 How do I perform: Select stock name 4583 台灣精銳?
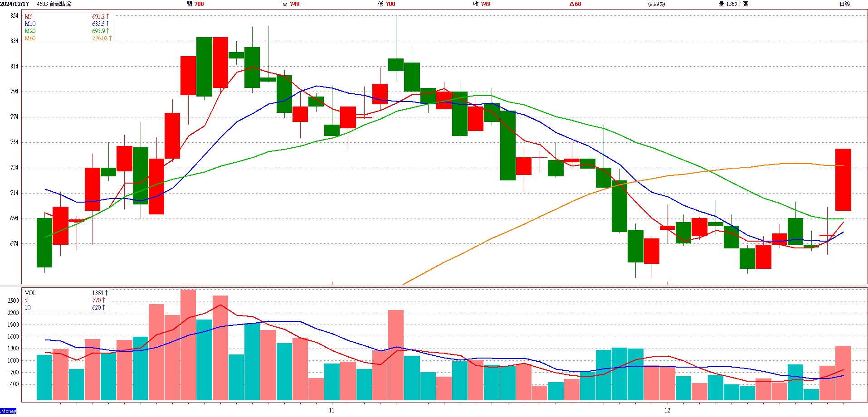tap(54, 4)
